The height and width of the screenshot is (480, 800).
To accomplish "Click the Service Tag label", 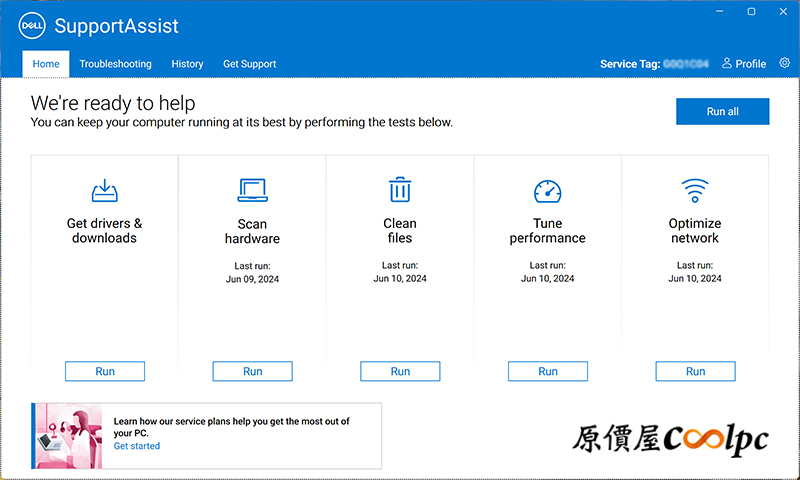I will [630, 64].
